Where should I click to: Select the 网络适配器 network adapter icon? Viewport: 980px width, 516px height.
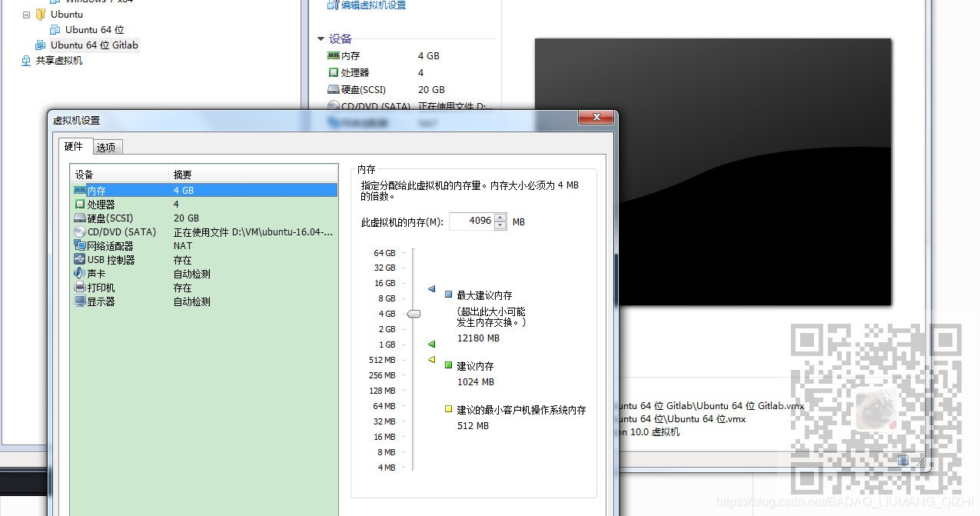(x=80, y=245)
